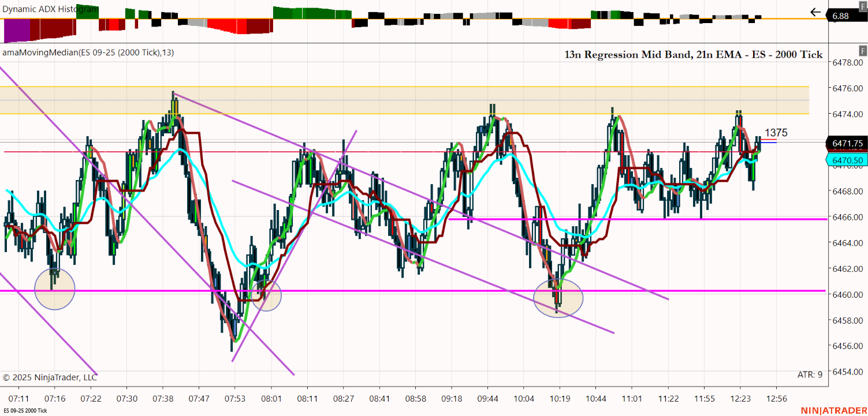
Task: Click the 08:58 time axis label
Action: pyautogui.click(x=415, y=399)
